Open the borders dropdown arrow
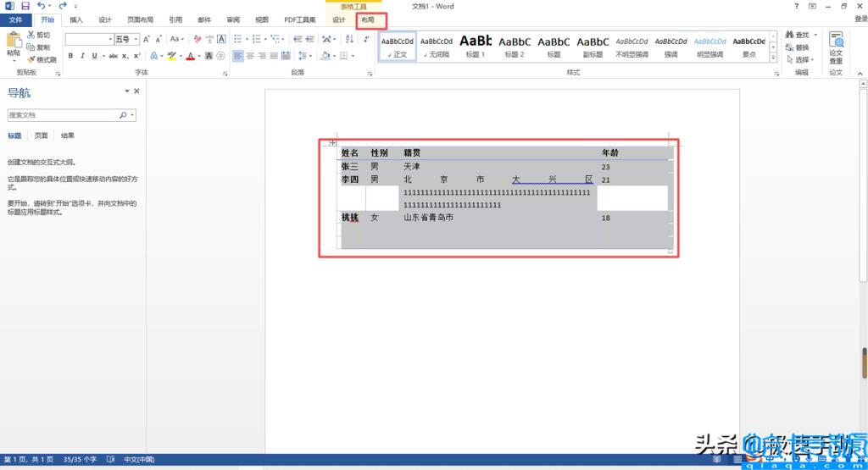Image resolution: width=868 pixels, height=470 pixels. coord(353,56)
